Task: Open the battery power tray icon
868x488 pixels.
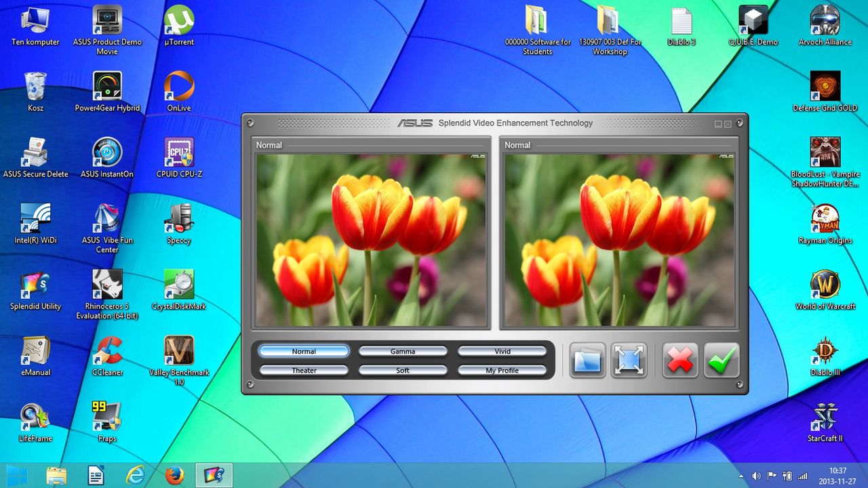Action: tap(788, 476)
